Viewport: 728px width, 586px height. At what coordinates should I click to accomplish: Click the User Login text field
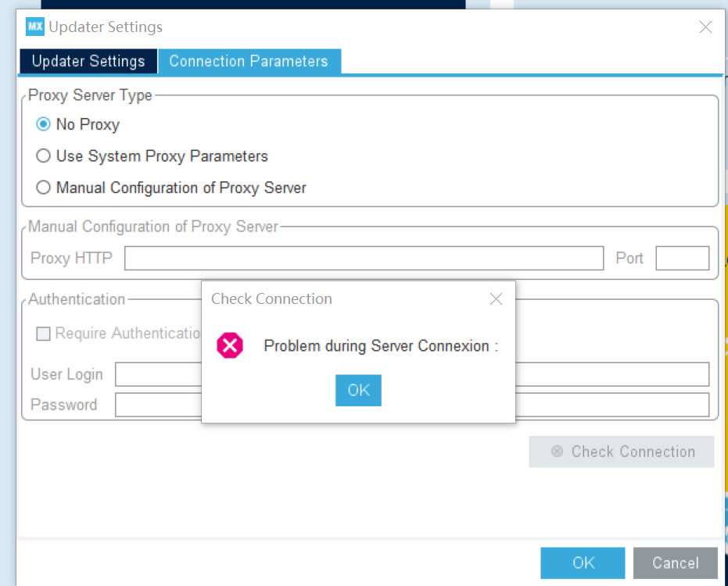point(412,374)
